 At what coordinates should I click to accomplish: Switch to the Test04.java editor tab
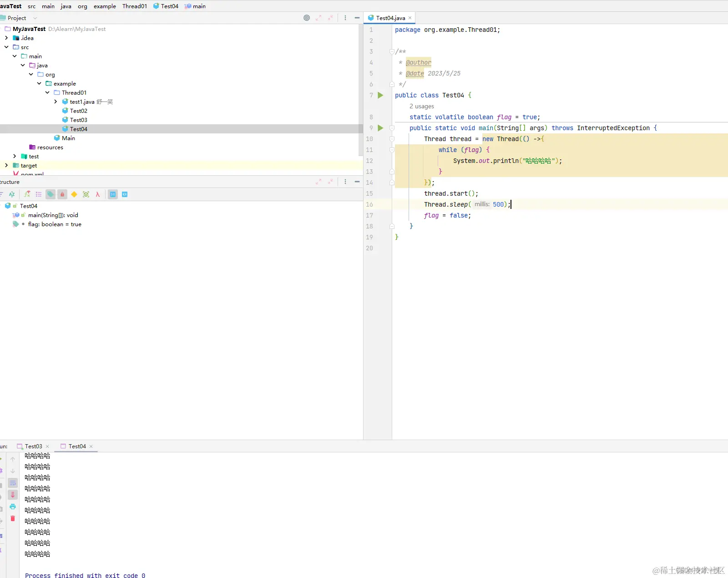tap(390, 18)
